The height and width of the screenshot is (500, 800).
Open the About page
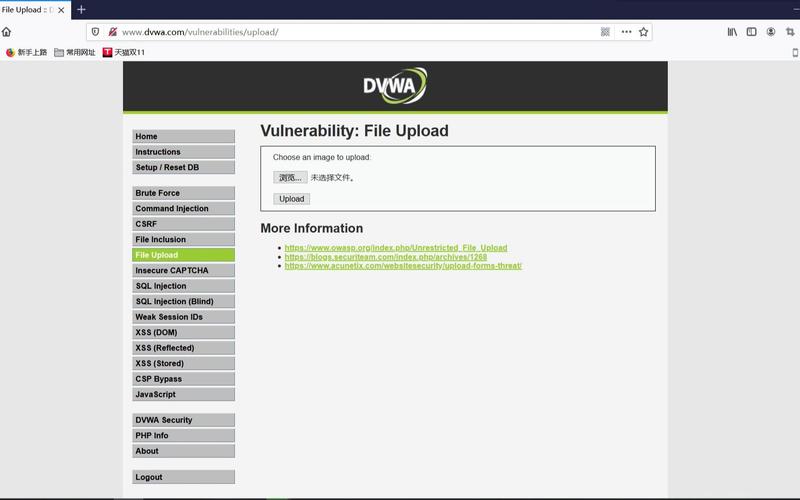point(184,451)
